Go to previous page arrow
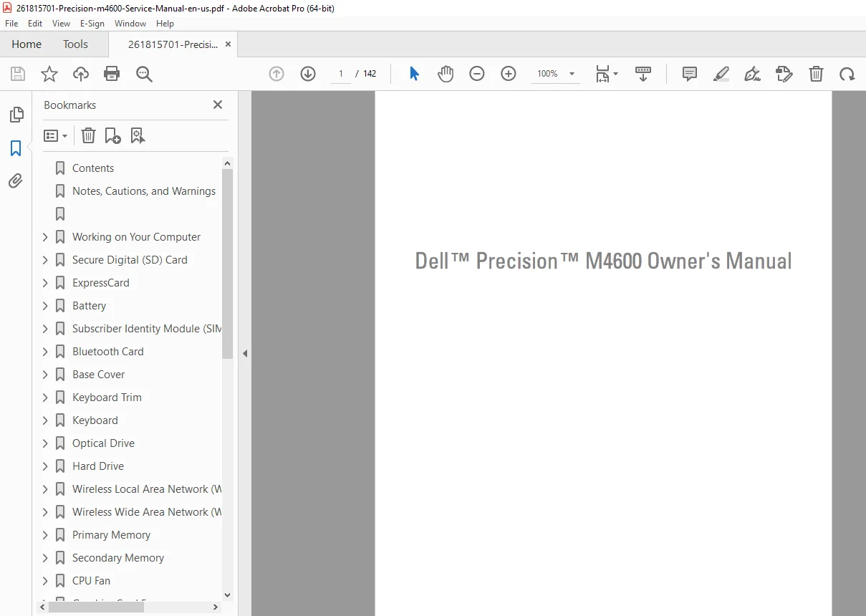 276,74
